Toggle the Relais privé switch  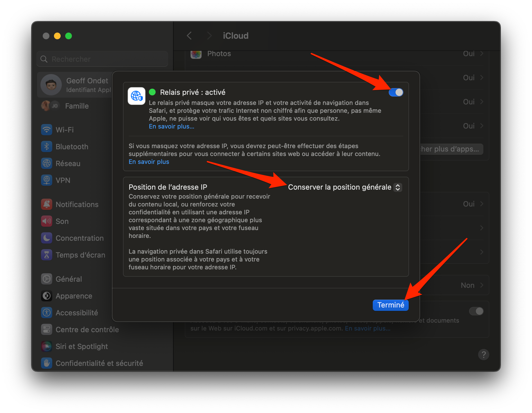[x=396, y=92]
